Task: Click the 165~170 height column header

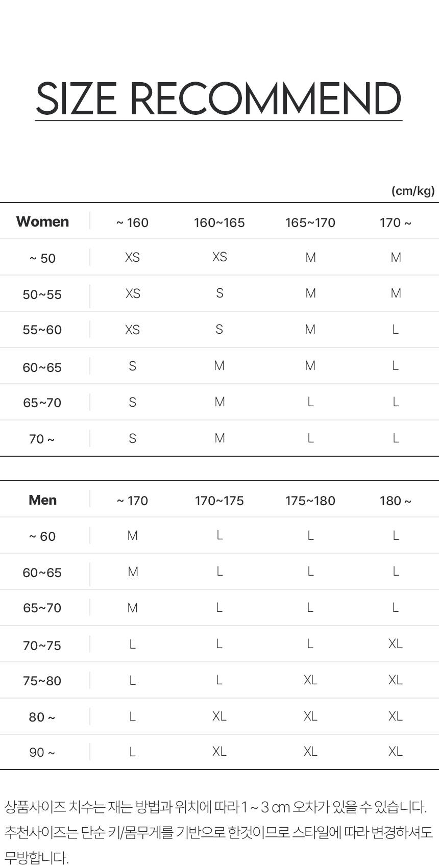Action: point(310,222)
